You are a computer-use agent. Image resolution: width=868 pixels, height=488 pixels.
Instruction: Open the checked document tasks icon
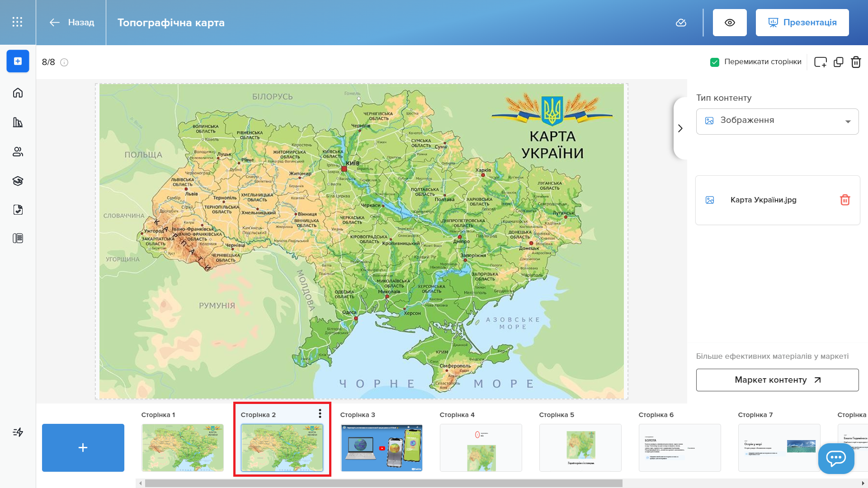[18, 210]
